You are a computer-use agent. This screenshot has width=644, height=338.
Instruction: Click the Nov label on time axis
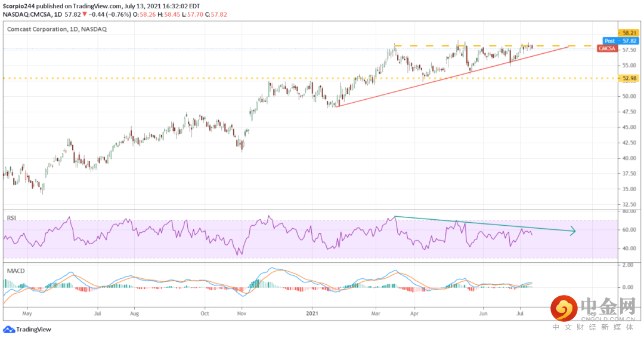[x=241, y=314]
